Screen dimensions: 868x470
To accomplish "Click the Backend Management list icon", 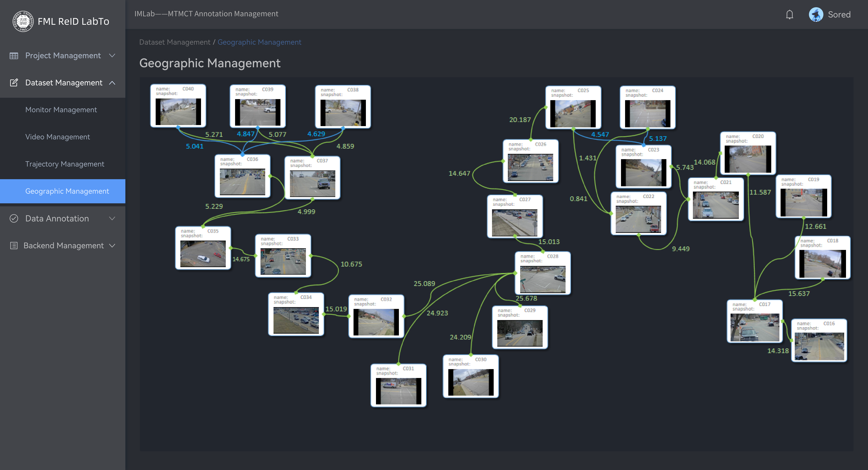I will tap(14, 245).
